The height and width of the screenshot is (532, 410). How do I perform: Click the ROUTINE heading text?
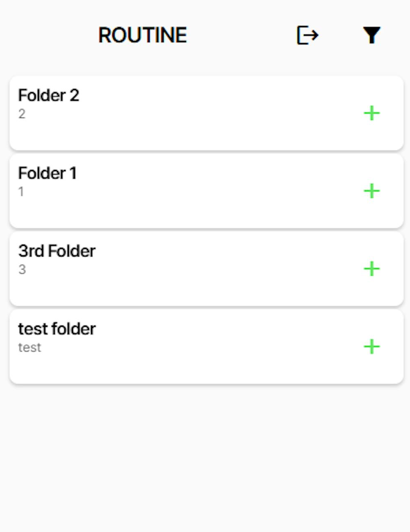143,35
